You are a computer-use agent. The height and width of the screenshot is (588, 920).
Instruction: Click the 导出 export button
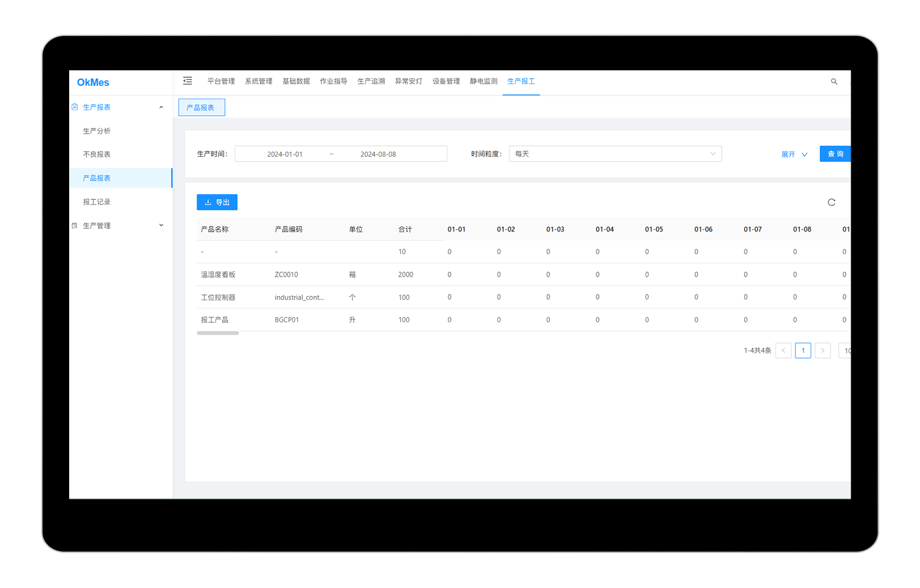pos(217,202)
